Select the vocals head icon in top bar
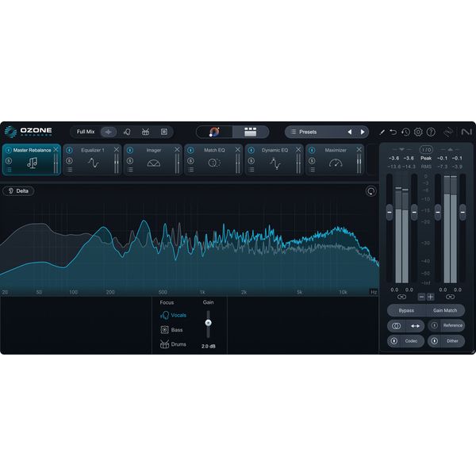The width and height of the screenshot is (476, 476). coord(127,132)
